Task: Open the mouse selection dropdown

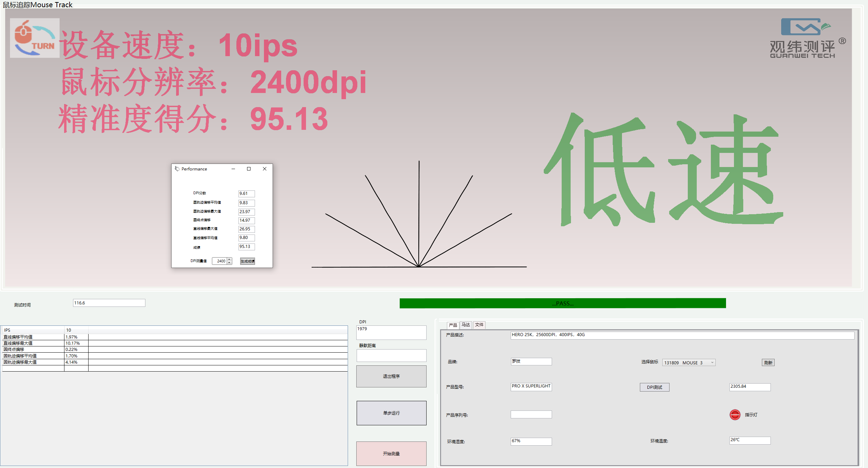Action: click(712, 363)
